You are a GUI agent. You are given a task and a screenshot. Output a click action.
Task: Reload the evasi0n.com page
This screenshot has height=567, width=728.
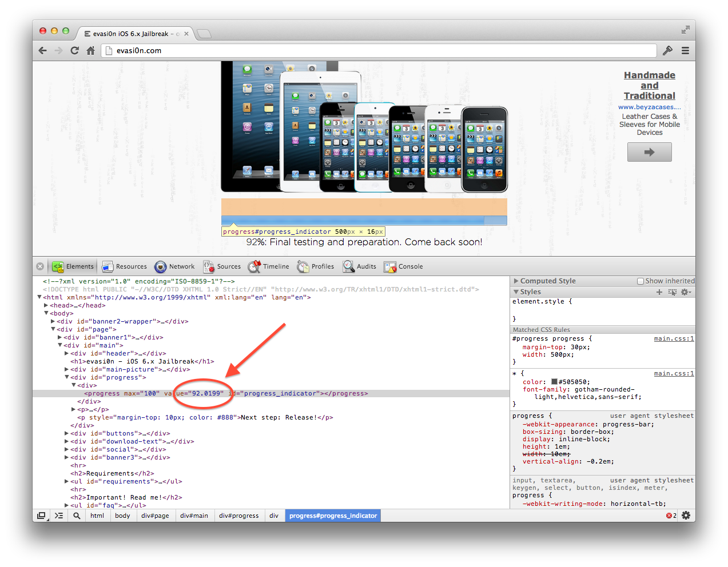point(74,50)
